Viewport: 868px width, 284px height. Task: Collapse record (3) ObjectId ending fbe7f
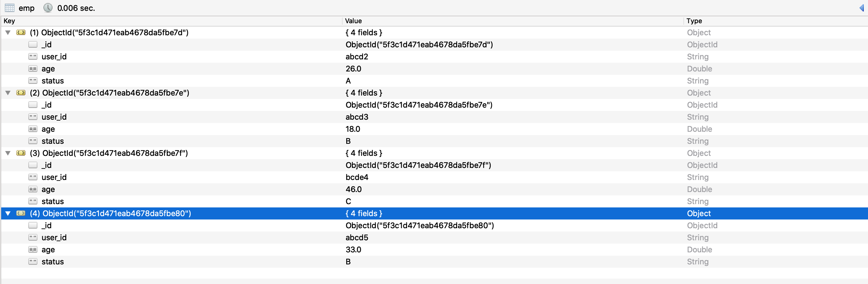8,153
